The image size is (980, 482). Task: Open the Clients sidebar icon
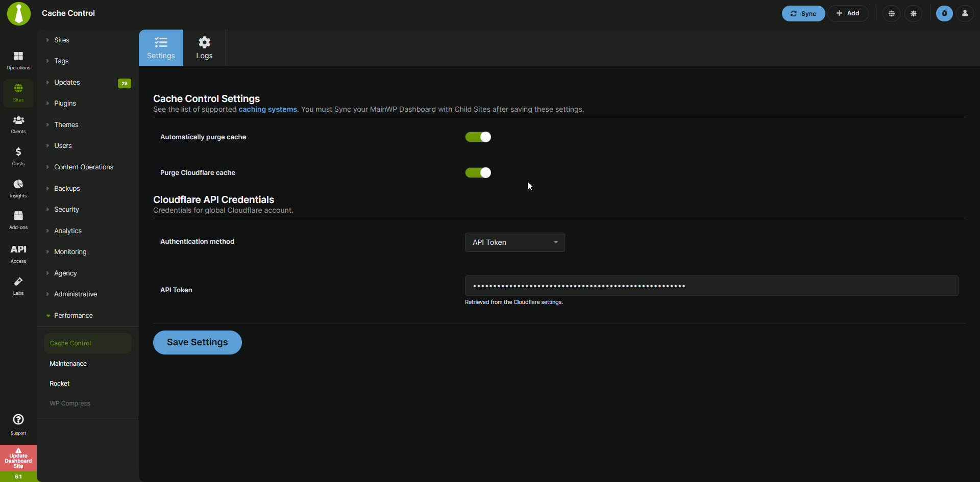(x=18, y=124)
